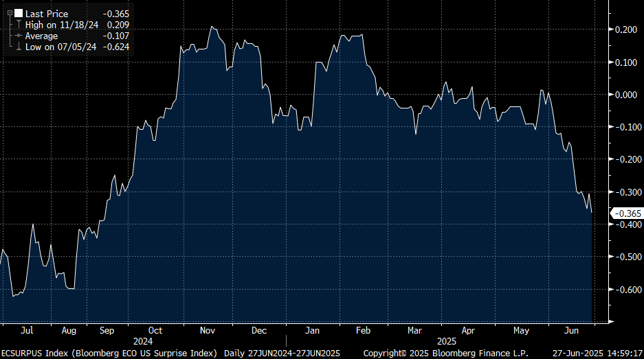Click the Feb label on time axis

pyautogui.click(x=363, y=330)
